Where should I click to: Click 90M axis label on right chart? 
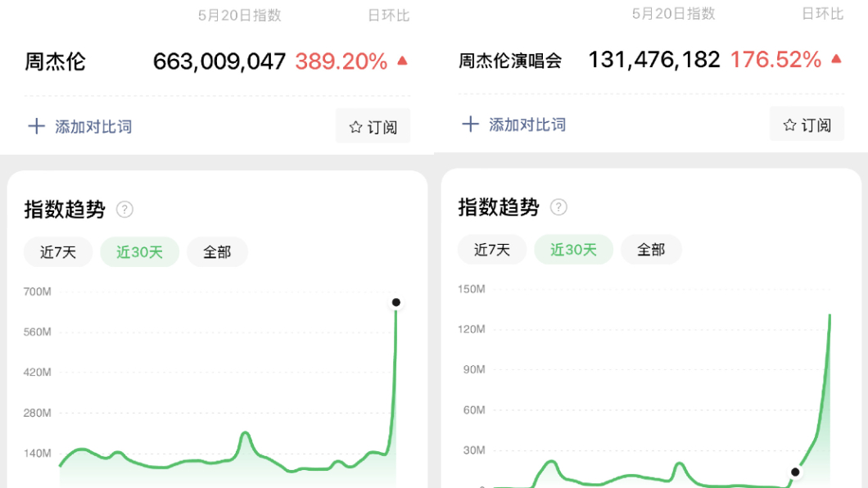tap(474, 369)
